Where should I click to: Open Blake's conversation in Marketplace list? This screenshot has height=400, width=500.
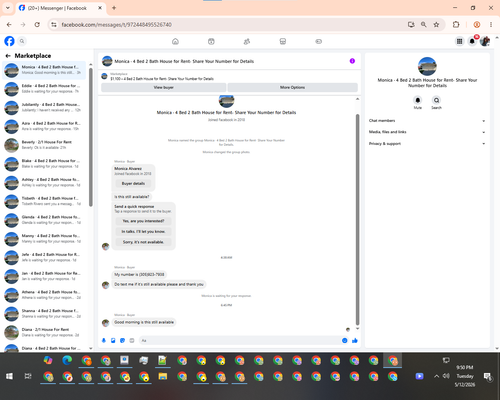44,163
